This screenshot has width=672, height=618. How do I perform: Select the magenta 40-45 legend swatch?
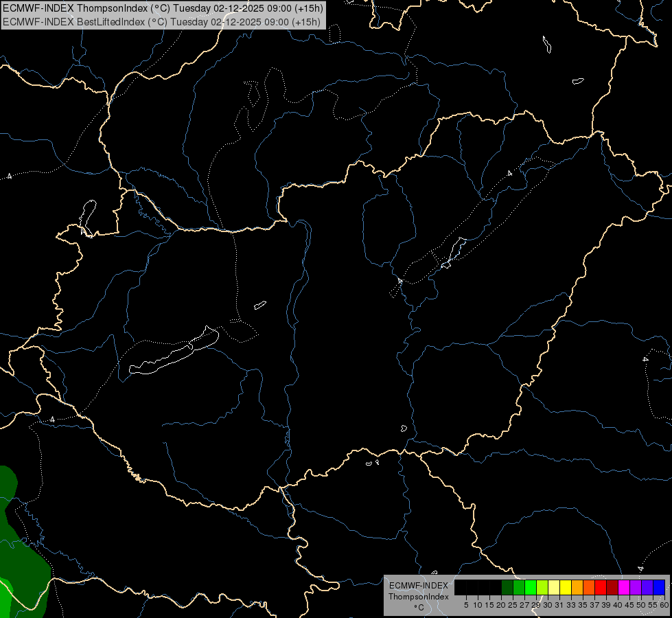(623, 587)
